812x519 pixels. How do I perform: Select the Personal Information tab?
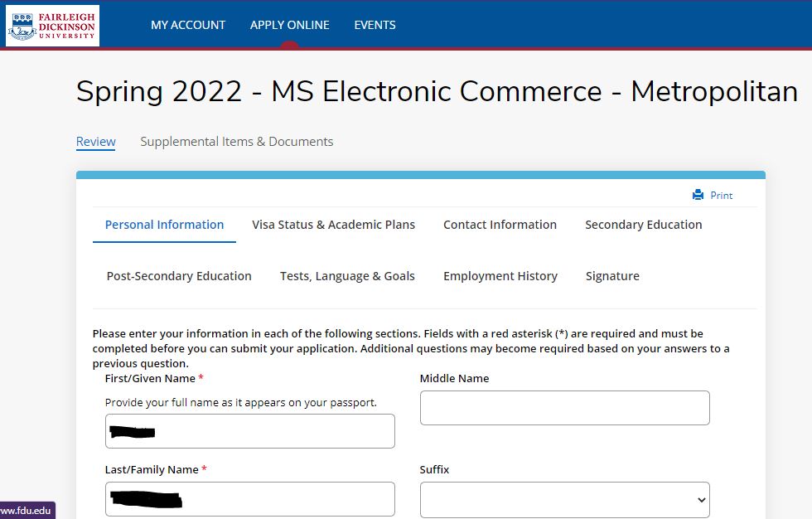tap(164, 225)
